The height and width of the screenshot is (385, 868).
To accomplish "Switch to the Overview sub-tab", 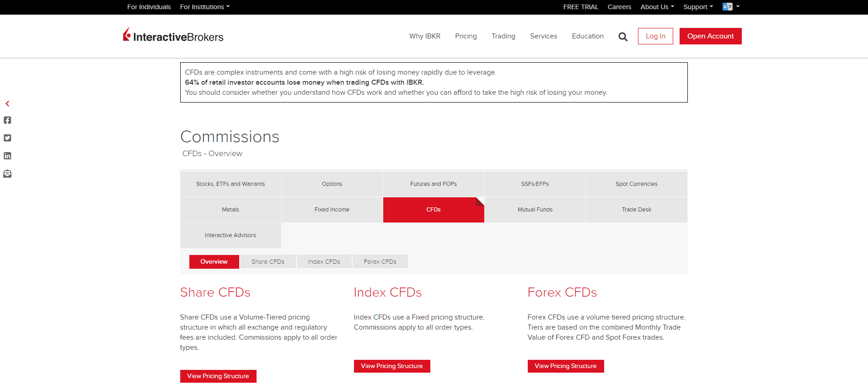I will [214, 262].
